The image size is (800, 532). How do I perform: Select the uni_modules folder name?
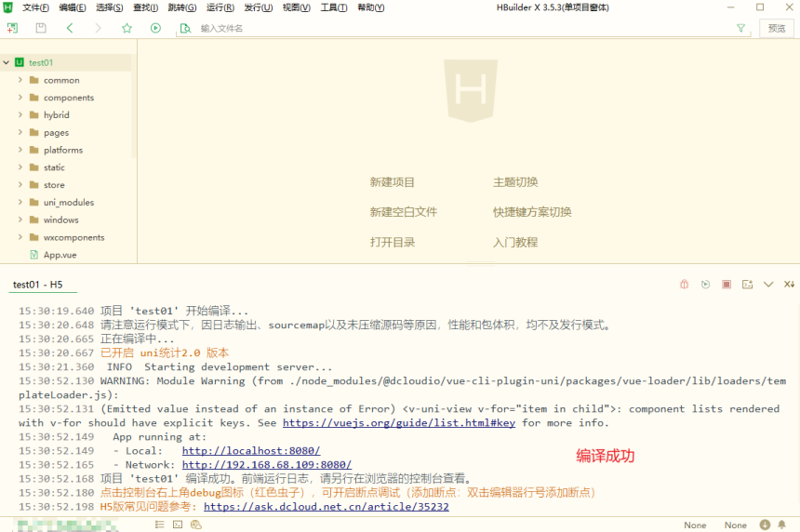tap(69, 202)
